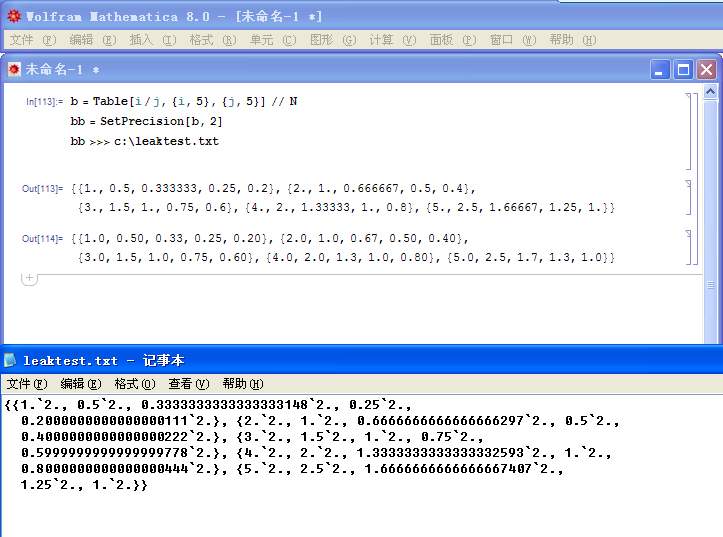Maximize the 未命名-1 notebook window
This screenshot has width=723, height=537.
pyautogui.click(x=683, y=70)
